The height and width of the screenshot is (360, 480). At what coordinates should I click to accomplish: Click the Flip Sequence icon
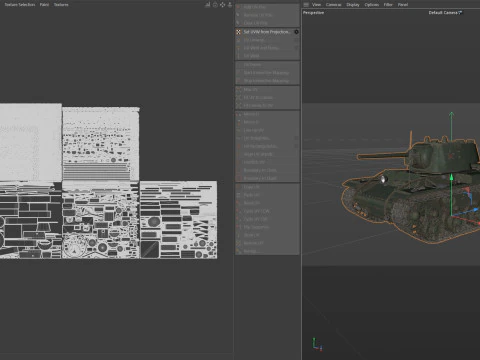239,227
